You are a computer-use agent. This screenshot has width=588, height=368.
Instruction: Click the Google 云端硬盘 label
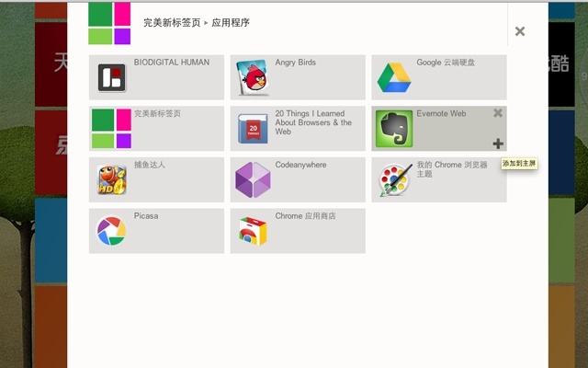[446, 63]
